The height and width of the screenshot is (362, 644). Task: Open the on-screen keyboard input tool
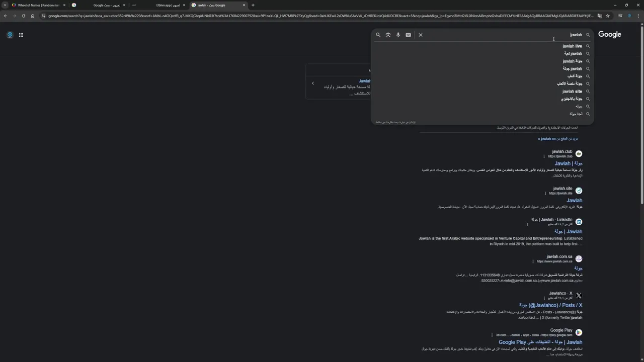(408, 35)
